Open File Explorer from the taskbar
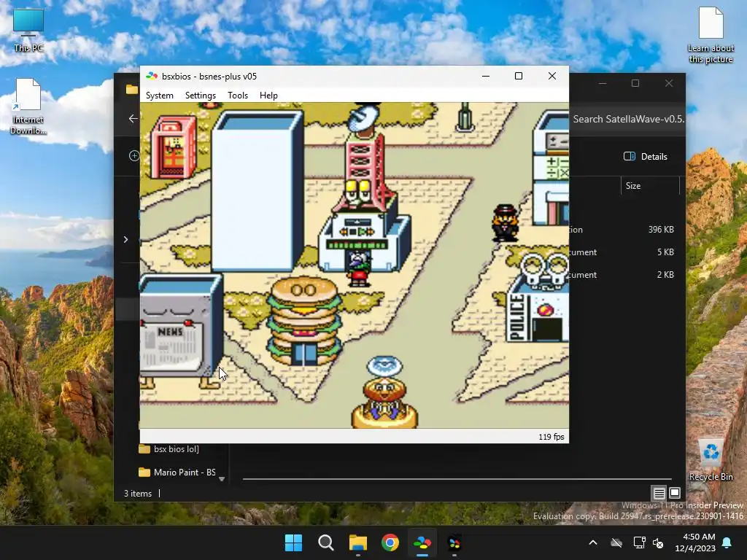This screenshot has width=747, height=560. 357,542
